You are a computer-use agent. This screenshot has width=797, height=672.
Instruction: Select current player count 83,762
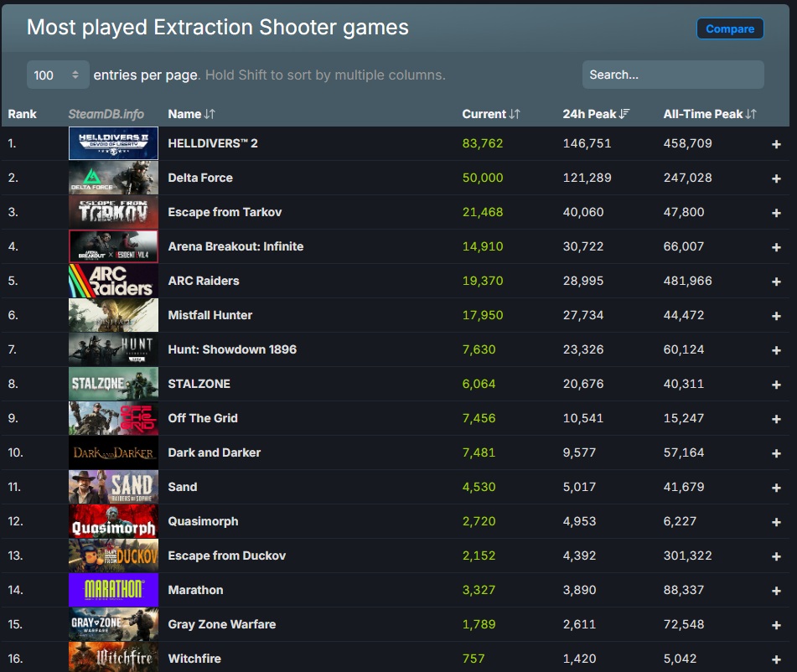[x=483, y=143]
